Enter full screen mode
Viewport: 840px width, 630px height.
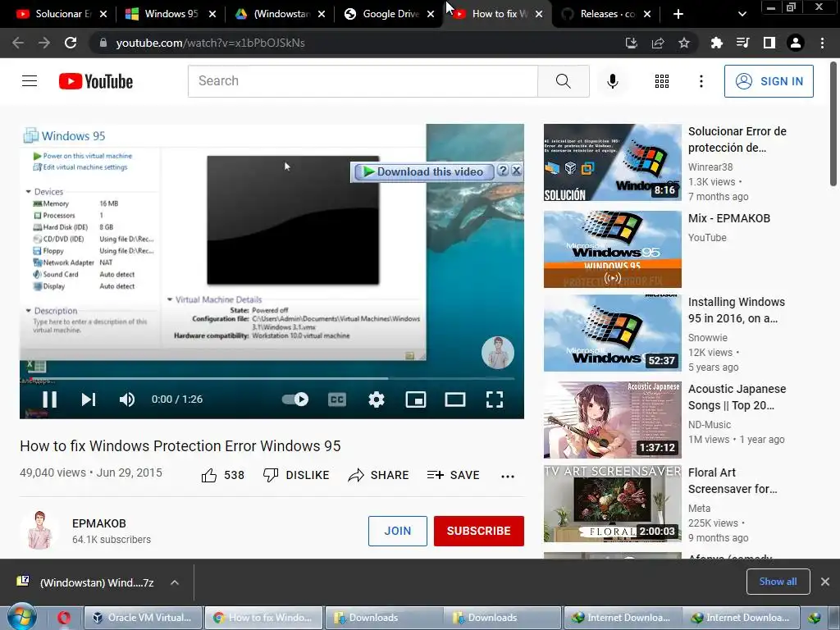click(495, 399)
